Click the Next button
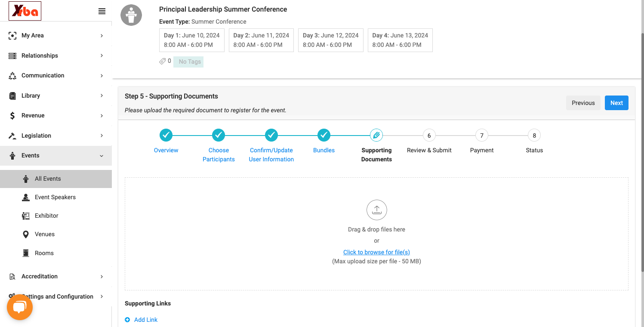 [x=616, y=103]
